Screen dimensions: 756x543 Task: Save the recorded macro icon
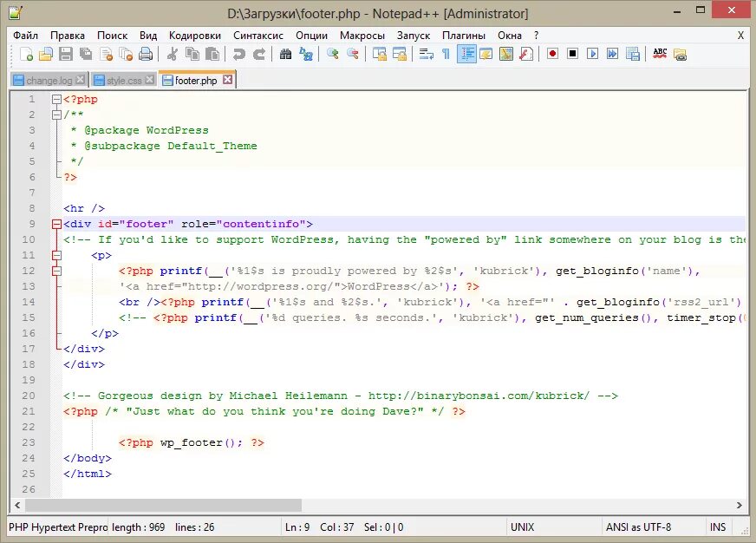[x=633, y=54]
